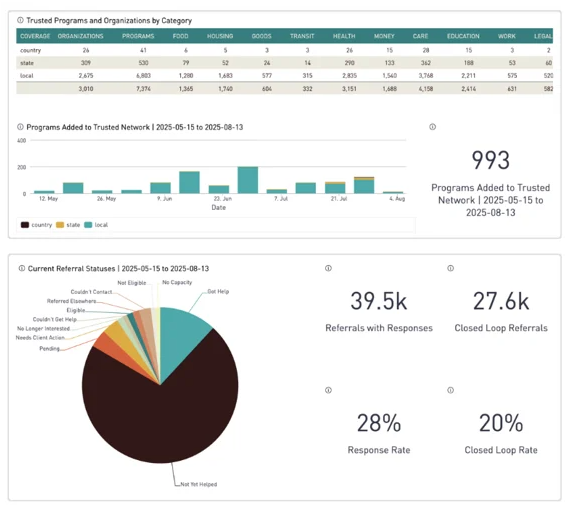This screenshot has width=572, height=511.
Task: Sort table by ORGANIZATIONS column header
Action: click(x=80, y=36)
